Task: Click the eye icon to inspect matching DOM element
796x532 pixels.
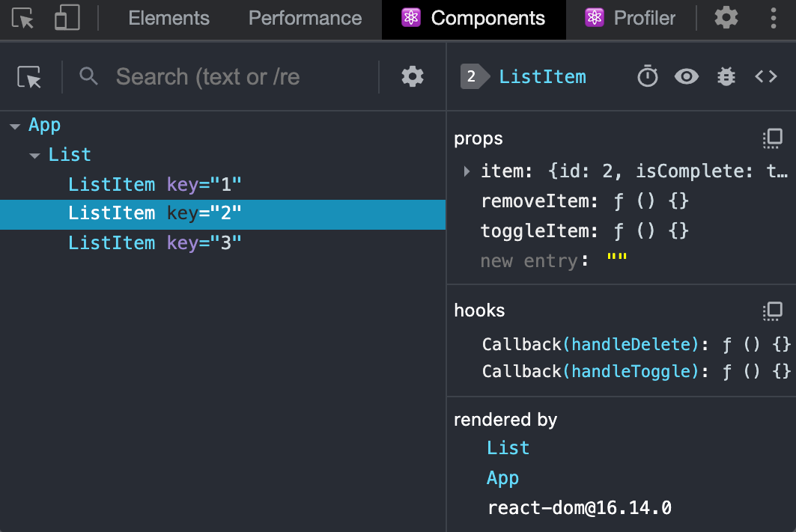Action: click(686, 76)
